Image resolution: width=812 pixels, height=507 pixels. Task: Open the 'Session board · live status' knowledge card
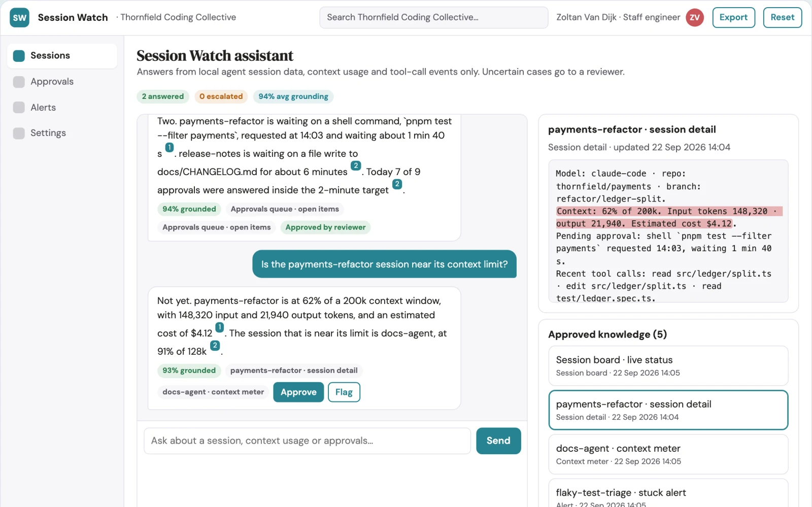pyautogui.click(x=668, y=366)
